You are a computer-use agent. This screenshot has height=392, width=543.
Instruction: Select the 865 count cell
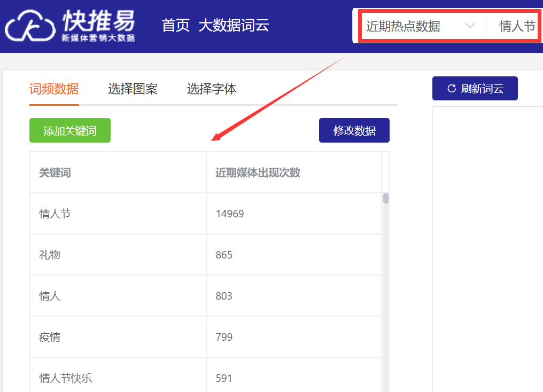tap(294, 255)
